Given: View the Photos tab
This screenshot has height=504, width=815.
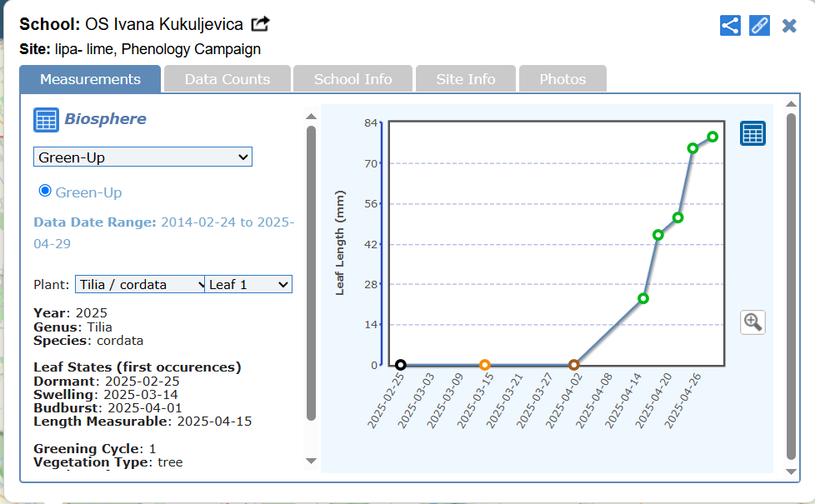Looking at the screenshot, I should click(x=562, y=79).
